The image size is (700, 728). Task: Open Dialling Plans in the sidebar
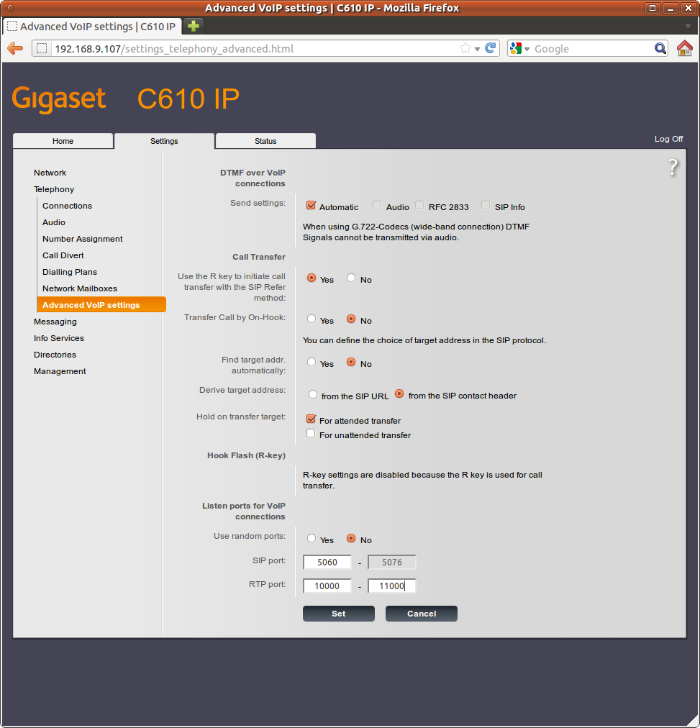coord(70,272)
